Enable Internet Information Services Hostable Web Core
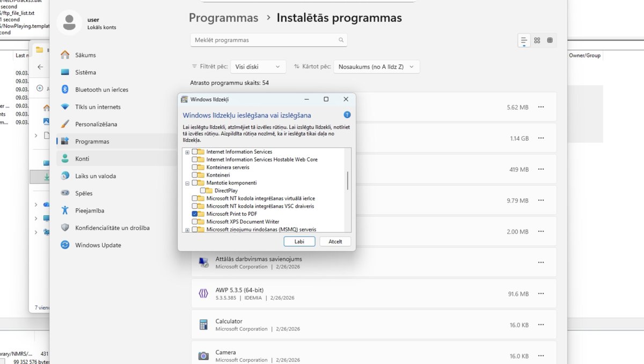The height and width of the screenshot is (364, 644). pyautogui.click(x=195, y=159)
